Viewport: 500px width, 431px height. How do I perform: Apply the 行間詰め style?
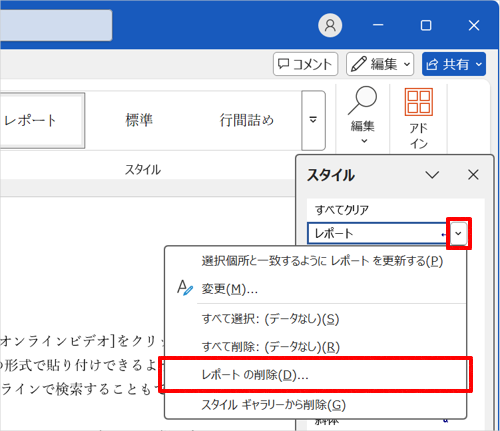tap(246, 120)
